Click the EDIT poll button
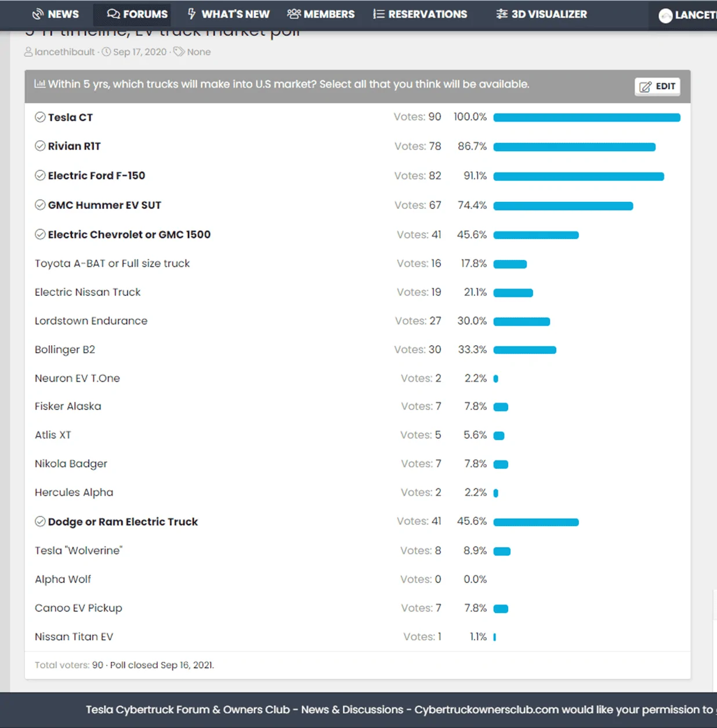717x728 pixels. (x=657, y=86)
